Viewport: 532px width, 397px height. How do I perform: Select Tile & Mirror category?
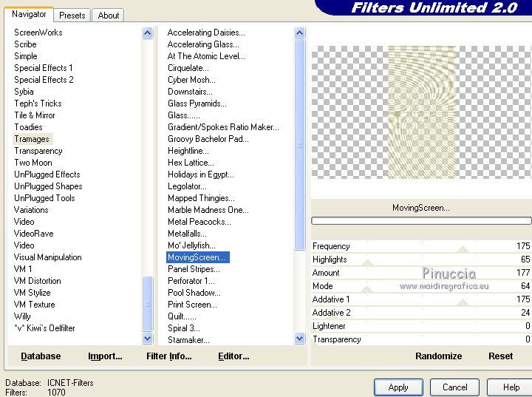tap(35, 115)
